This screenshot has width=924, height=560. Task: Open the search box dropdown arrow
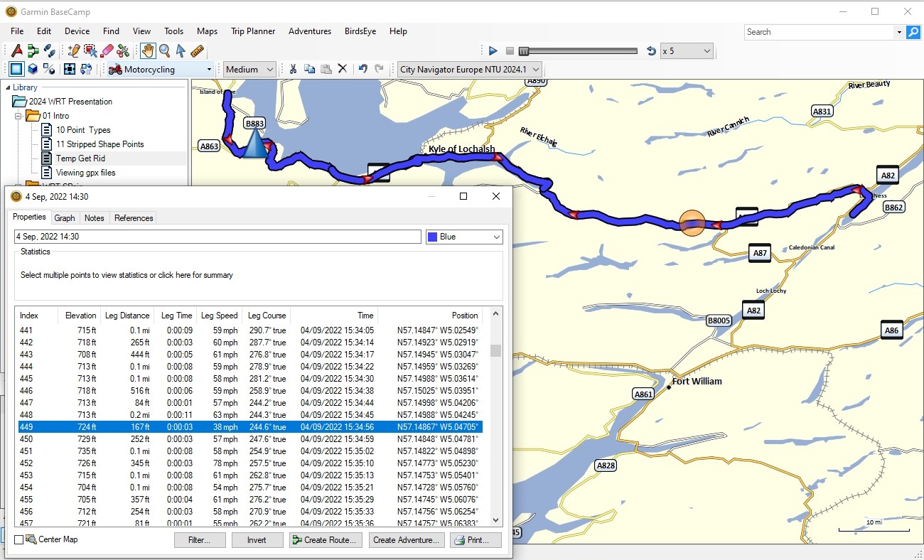point(899,32)
